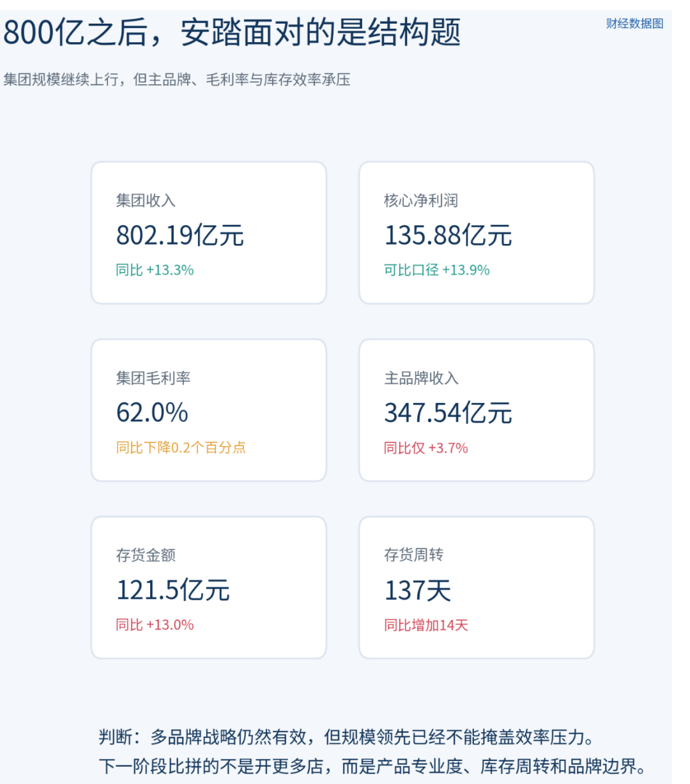This screenshot has height=784, width=690.
Task: Click the value 121.5亿元
Action: 172,590
